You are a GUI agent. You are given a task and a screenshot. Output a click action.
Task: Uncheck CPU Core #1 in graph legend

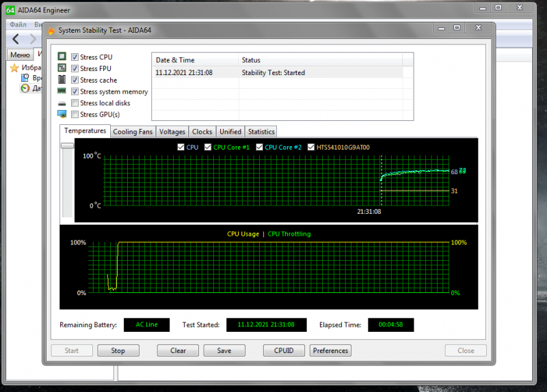coord(208,147)
